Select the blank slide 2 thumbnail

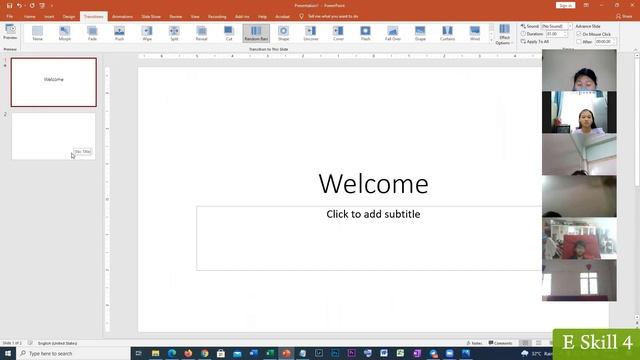coord(53,136)
